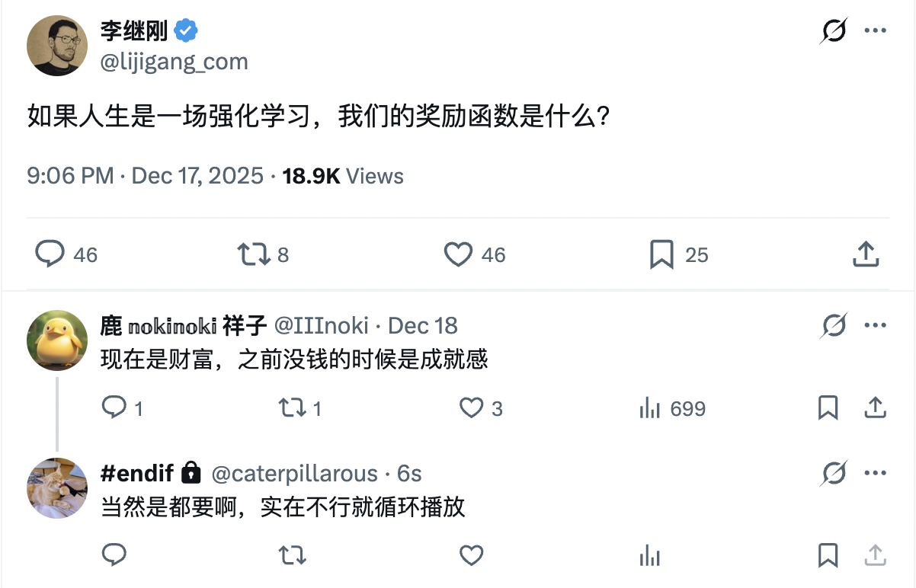
Task: Repost the #endif reply
Action: pyautogui.click(x=293, y=555)
